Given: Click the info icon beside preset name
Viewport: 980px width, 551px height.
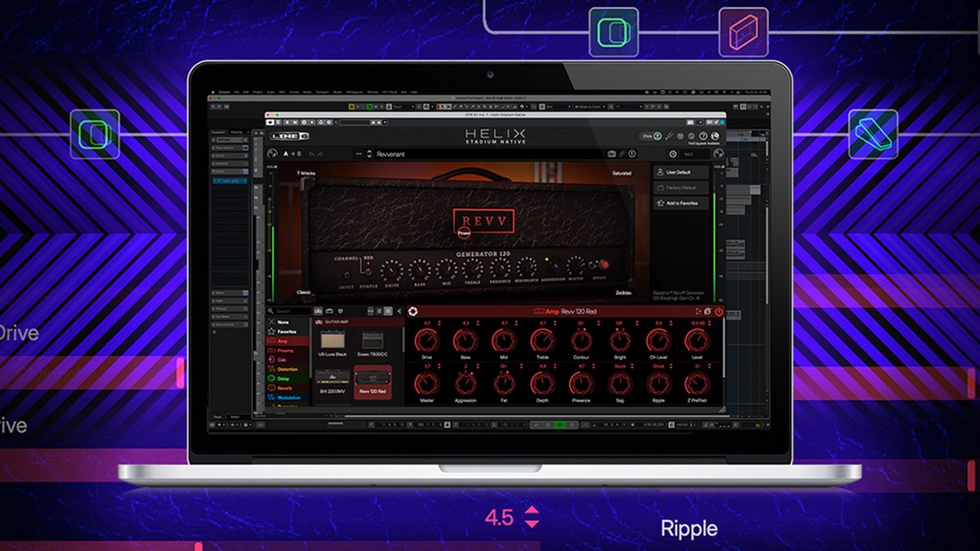Looking at the screenshot, I should coord(632,153).
